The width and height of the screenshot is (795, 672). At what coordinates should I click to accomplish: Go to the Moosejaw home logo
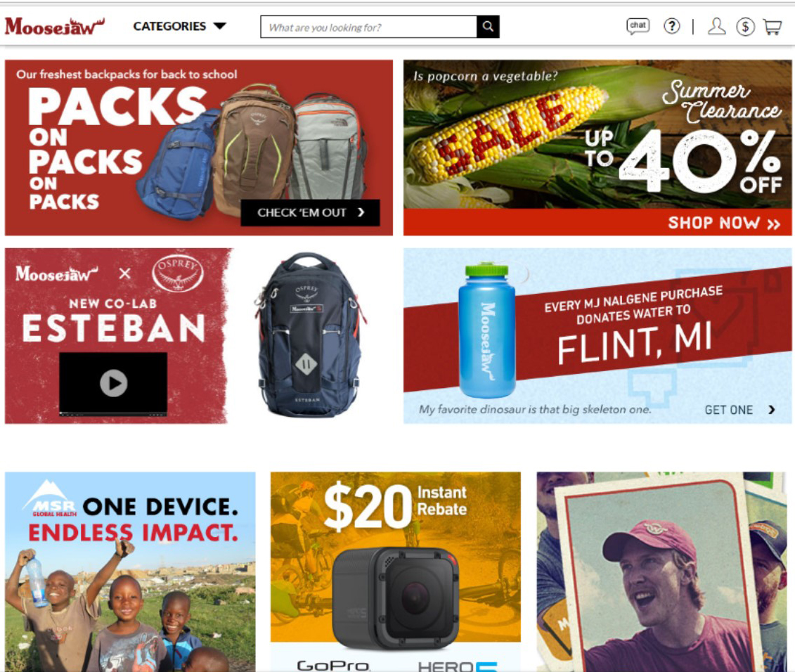click(54, 27)
